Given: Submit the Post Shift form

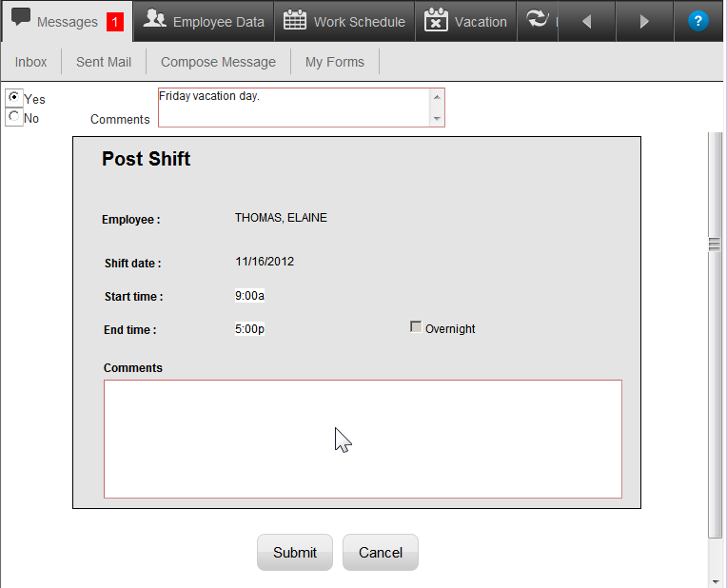Looking at the screenshot, I should (294, 553).
